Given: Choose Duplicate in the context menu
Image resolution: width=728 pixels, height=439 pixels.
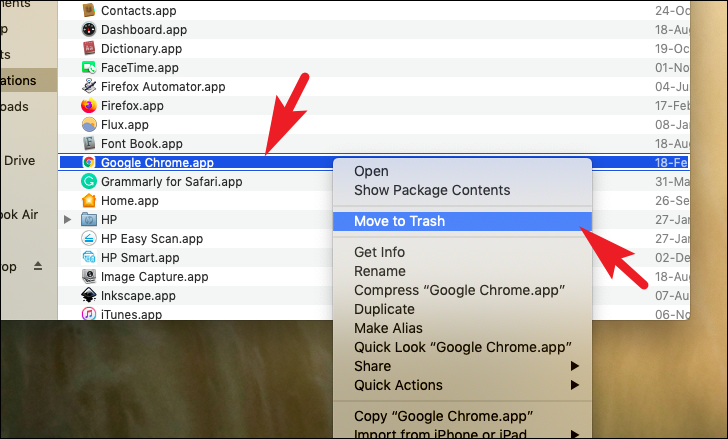Looking at the screenshot, I should click(x=462, y=309).
